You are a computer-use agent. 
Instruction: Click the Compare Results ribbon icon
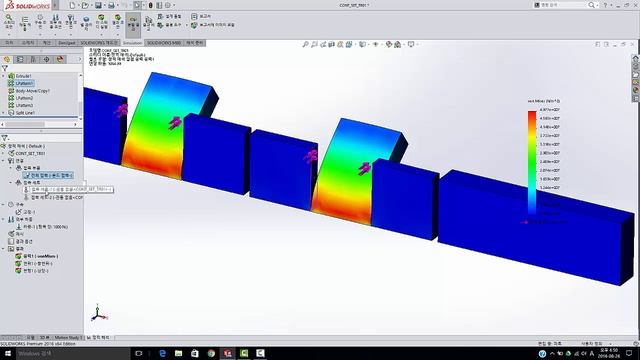pyautogui.click(x=149, y=23)
